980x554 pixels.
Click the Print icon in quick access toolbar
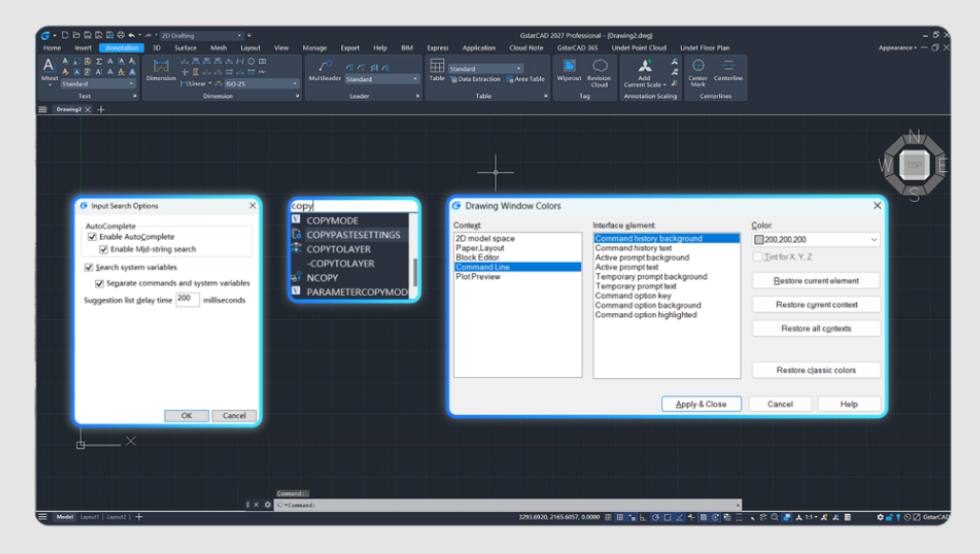[121, 35]
